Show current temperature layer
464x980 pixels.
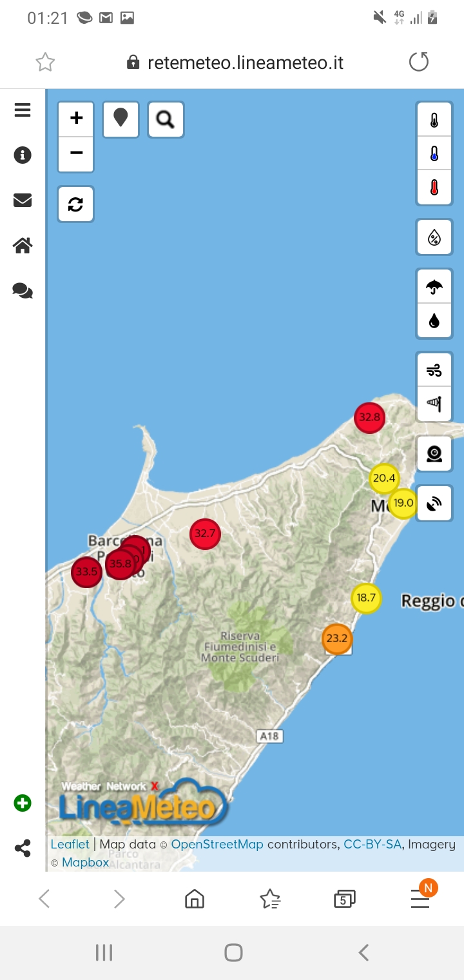(434, 120)
